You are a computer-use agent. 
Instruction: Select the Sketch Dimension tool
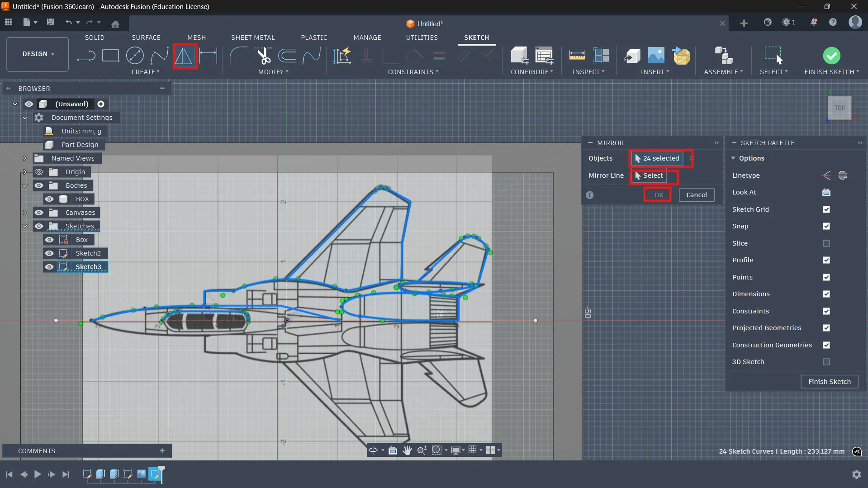pos(209,56)
